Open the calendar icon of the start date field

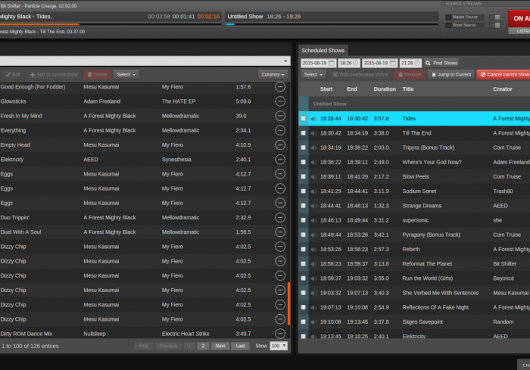click(332, 63)
